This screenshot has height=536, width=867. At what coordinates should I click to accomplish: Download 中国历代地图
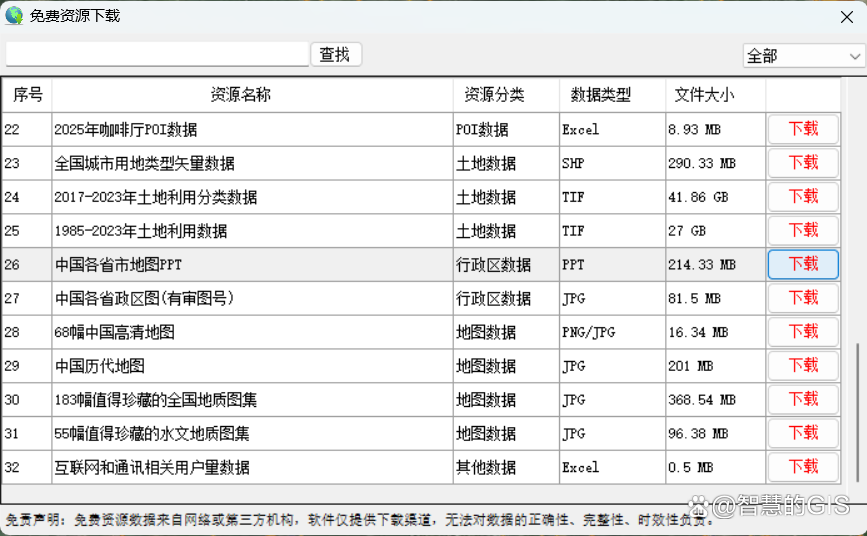pos(803,366)
